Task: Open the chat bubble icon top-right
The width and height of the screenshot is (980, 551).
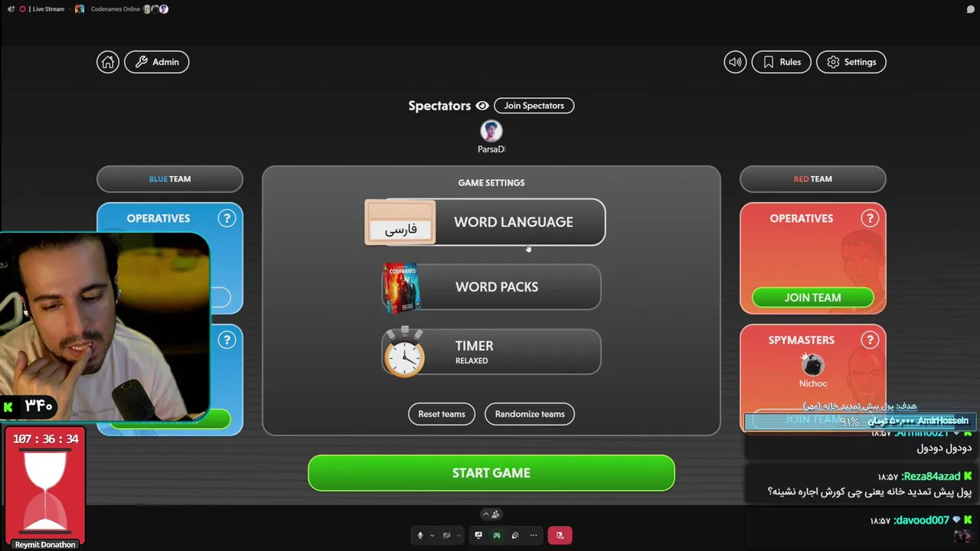Action: tap(971, 9)
